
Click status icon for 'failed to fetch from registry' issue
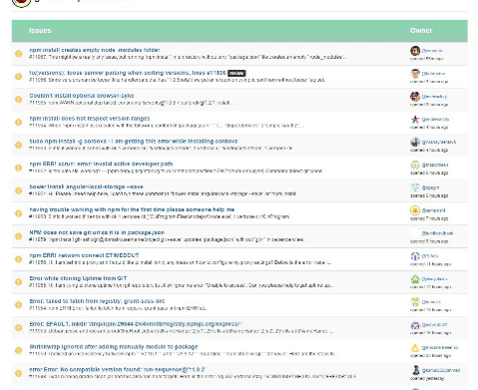(x=19, y=305)
